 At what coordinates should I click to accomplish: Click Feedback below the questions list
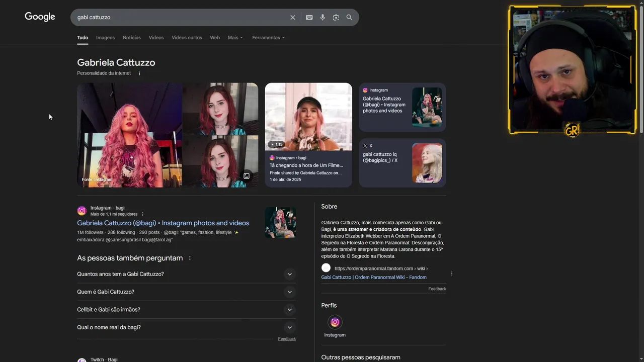(287, 339)
